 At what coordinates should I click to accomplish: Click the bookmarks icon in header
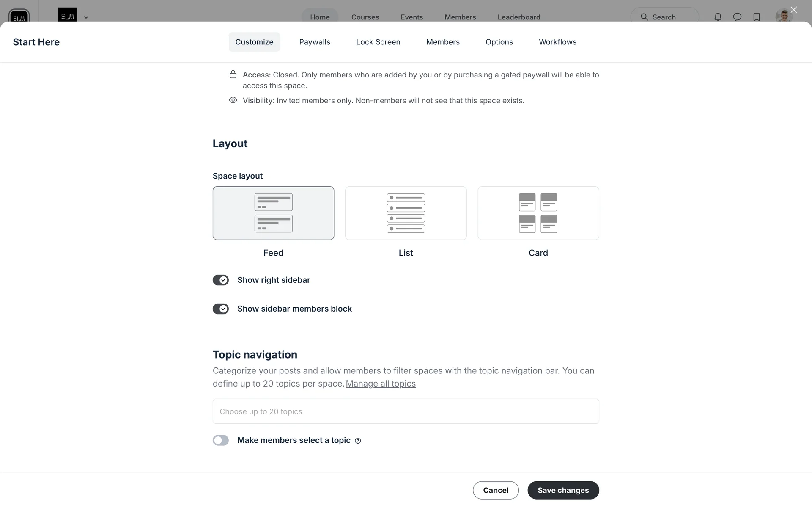click(x=757, y=17)
